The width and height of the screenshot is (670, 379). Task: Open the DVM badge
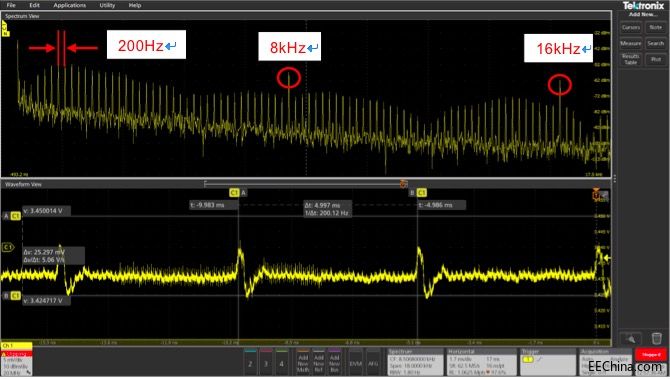pos(356,363)
